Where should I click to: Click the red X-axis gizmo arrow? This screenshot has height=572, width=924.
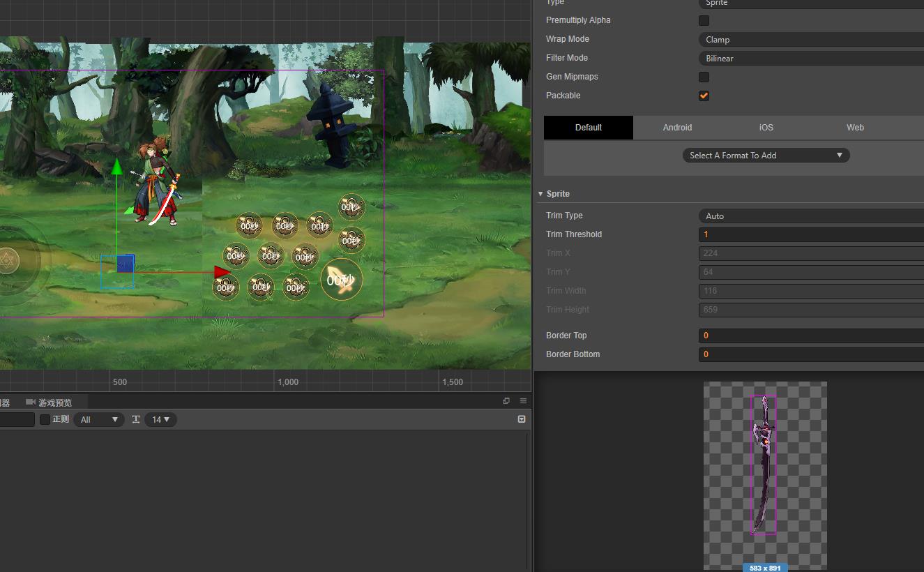(222, 272)
